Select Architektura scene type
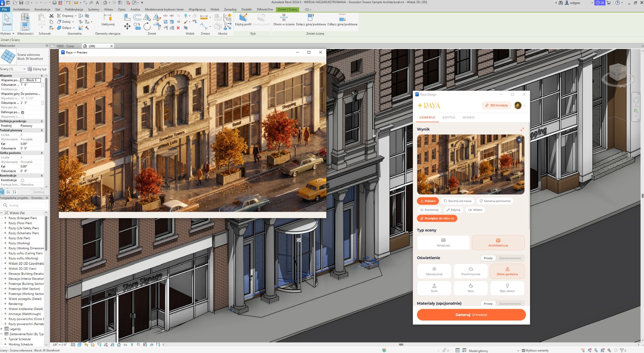The height and width of the screenshot is (353, 644). (x=498, y=243)
